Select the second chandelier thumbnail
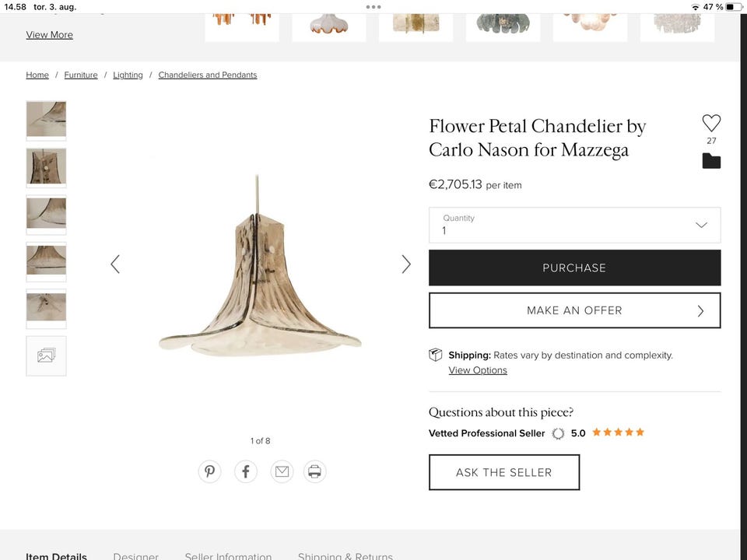 46,166
